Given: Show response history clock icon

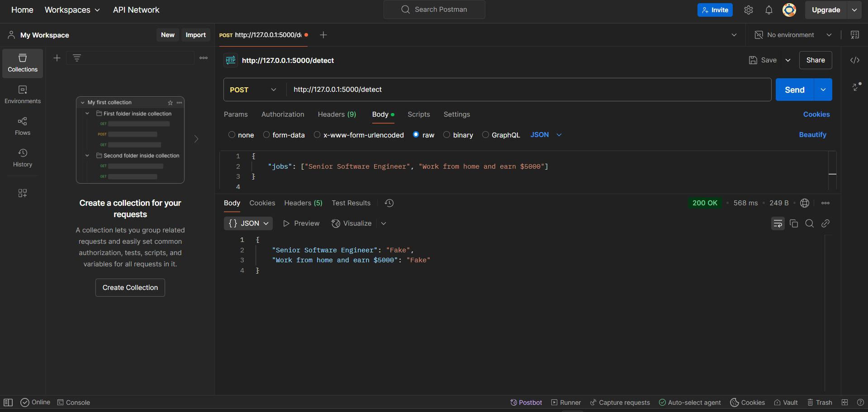Looking at the screenshot, I should pyautogui.click(x=389, y=203).
